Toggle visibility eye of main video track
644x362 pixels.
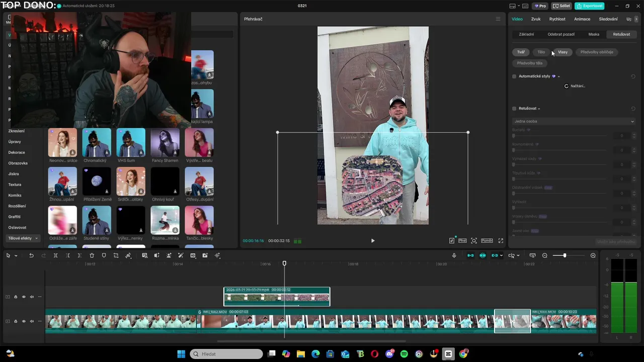tap(24, 321)
